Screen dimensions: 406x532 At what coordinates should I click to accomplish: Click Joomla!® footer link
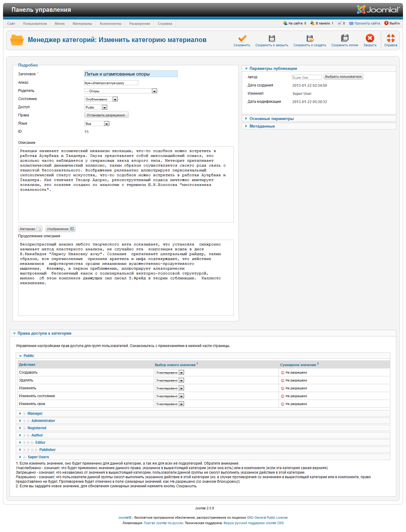(x=125, y=518)
